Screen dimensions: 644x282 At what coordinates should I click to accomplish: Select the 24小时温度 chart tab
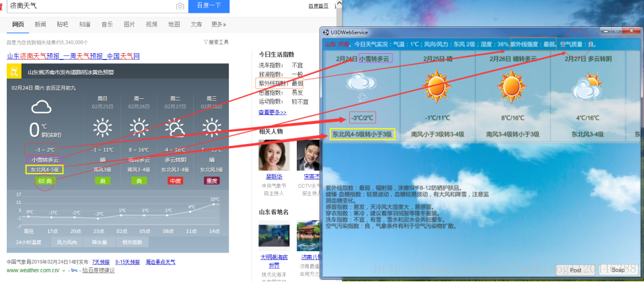click(x=29, y=242)
